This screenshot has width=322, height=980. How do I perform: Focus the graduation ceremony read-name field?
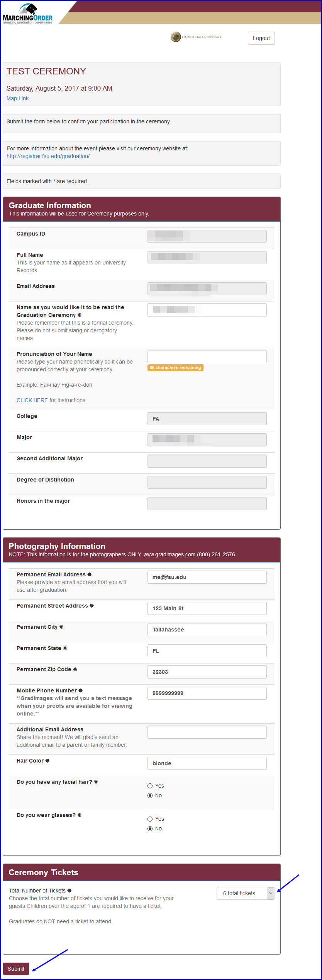(207, 310)
